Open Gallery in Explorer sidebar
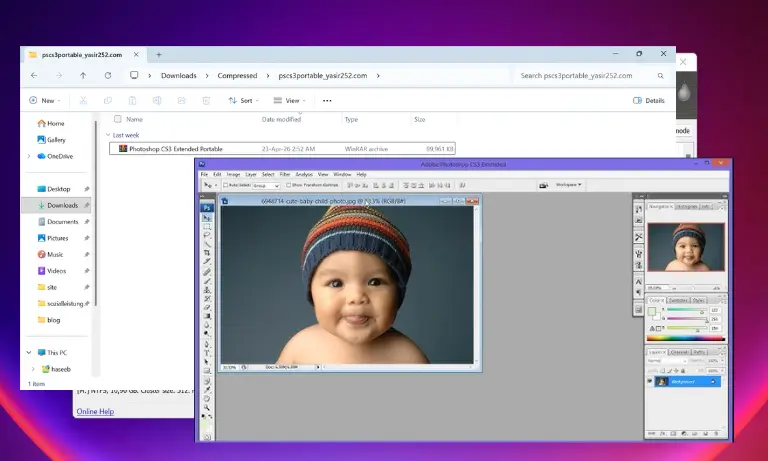This screenshot has height=461, width=768. click(x=57, y=140)
